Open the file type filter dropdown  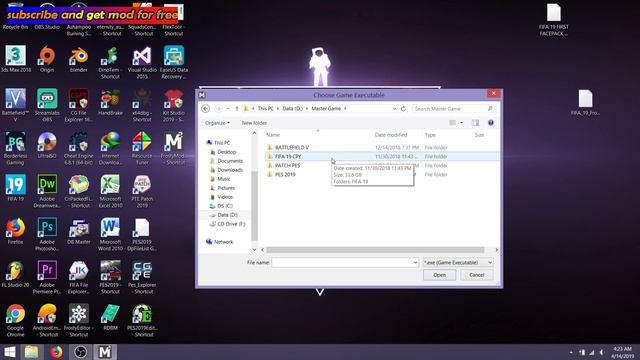point(458,262)
